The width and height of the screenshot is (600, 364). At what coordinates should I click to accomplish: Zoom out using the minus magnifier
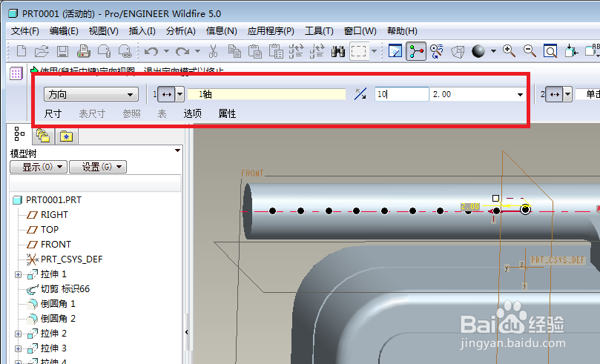[530, 51]
